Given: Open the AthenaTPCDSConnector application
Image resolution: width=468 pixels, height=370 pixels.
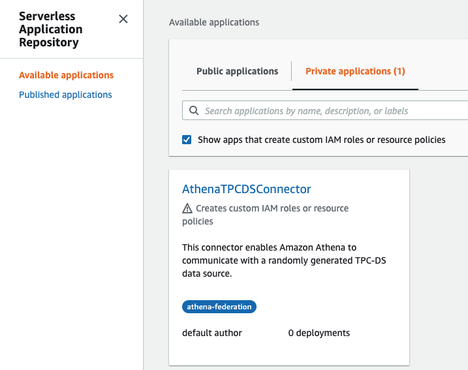Looking at the screenshot, I should [246, 189].
